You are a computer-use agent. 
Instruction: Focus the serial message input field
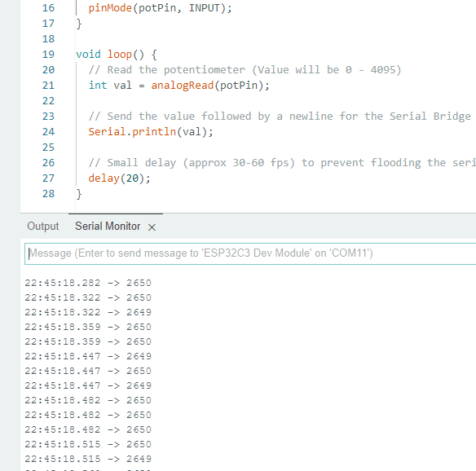pyautogui.click(x=250, y=253)
